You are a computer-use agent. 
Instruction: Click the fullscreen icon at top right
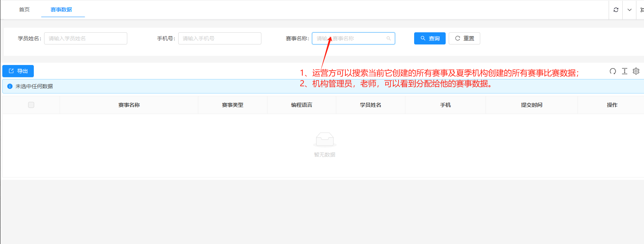click(641, 10)
